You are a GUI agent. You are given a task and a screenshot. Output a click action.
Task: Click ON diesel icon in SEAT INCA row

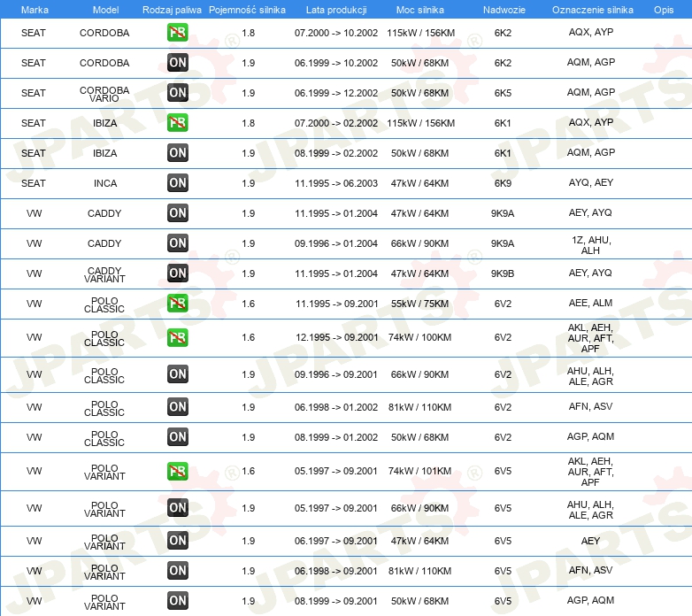coord(177,183)
